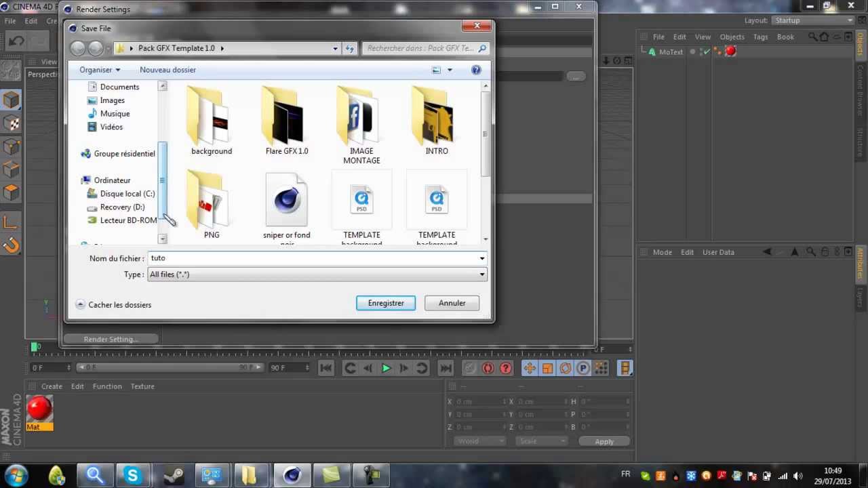Screen dimensions: 868x488
Task: Toggle the Rotation key recording icon
Action: point(566,368)
